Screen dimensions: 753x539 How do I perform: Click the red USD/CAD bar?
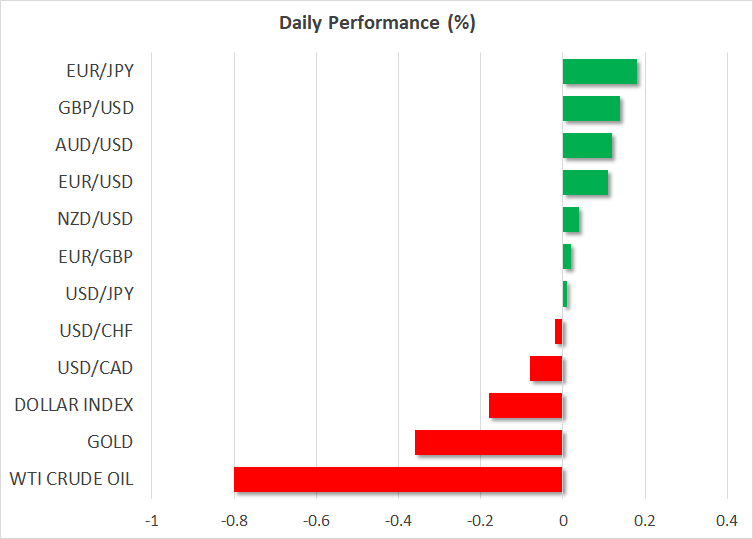click(546, 368)
